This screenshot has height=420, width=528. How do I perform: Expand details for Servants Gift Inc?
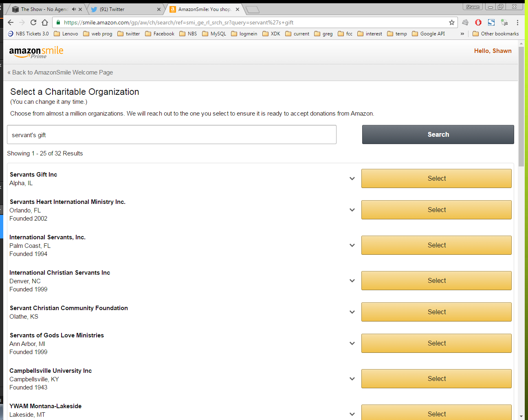[x=352, y=179]
